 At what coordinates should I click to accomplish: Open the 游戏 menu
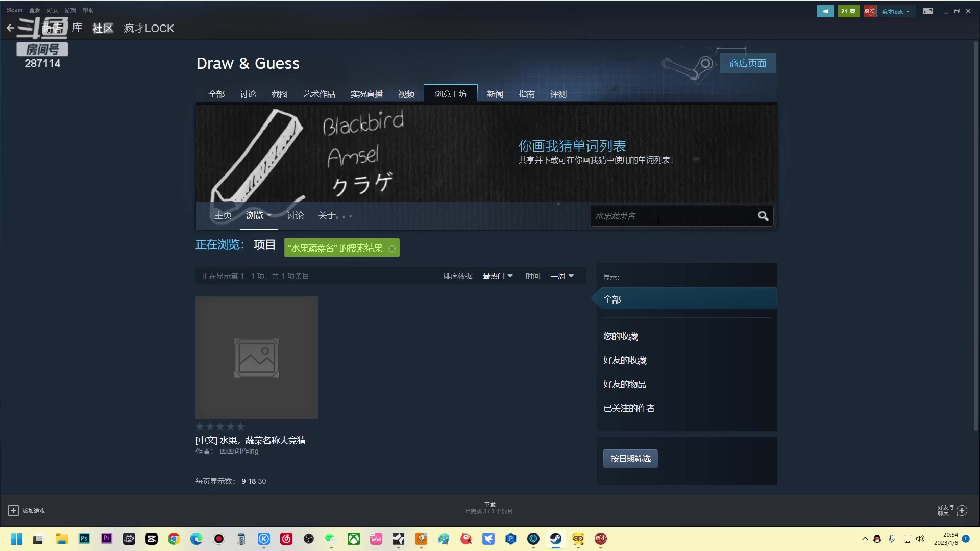point(70,10)
